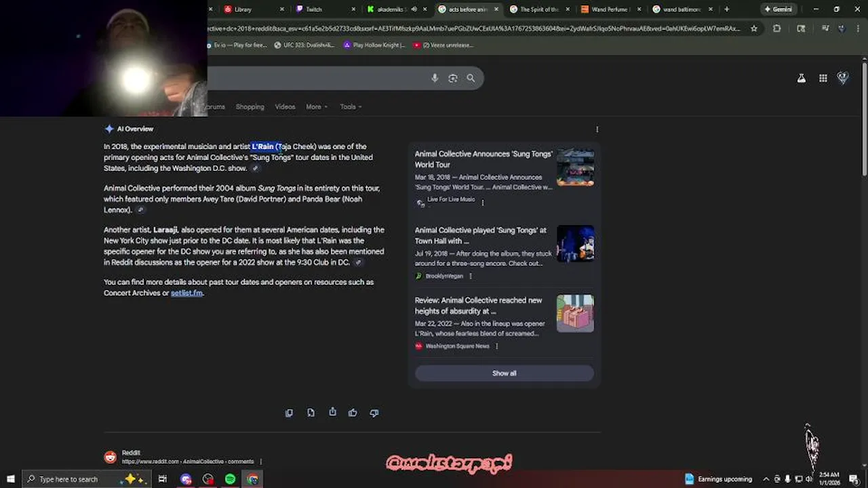Expand the More search filter dropdown
Image resolution: width=868 pixels, height=488 pixels.
point(317,106)
